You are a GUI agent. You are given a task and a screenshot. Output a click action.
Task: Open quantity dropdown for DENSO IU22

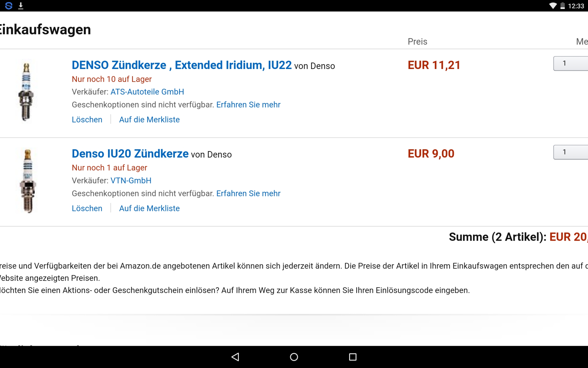(570, 64)
